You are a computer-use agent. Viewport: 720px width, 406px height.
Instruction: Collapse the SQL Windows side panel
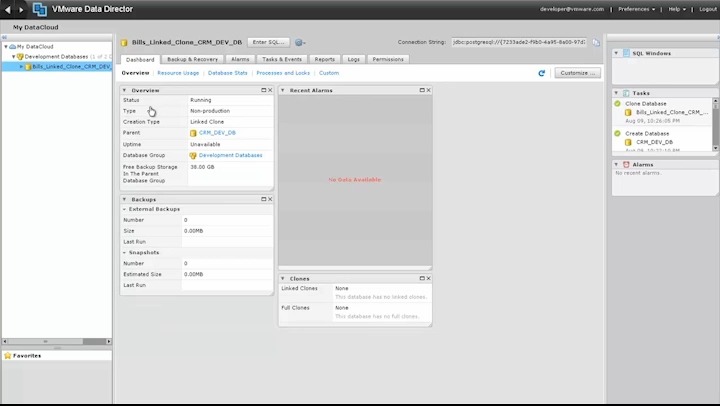616,53
